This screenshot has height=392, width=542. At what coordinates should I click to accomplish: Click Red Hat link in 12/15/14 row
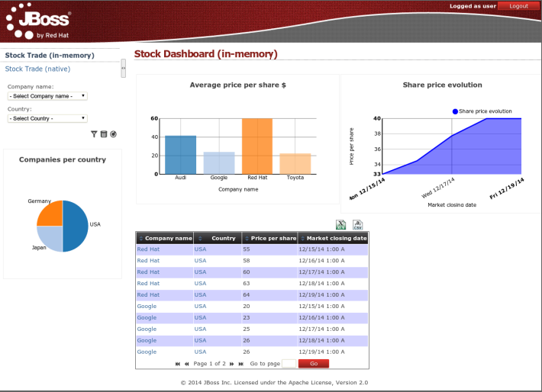[148, 249]
